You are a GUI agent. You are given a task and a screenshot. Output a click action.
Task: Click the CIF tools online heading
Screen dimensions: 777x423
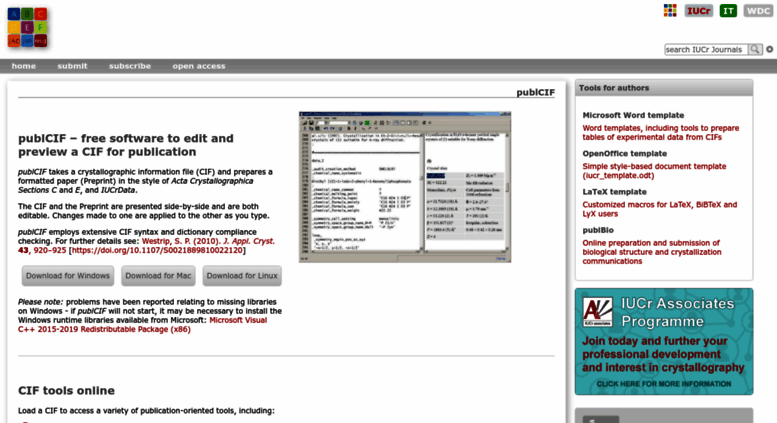pos(66,391)
